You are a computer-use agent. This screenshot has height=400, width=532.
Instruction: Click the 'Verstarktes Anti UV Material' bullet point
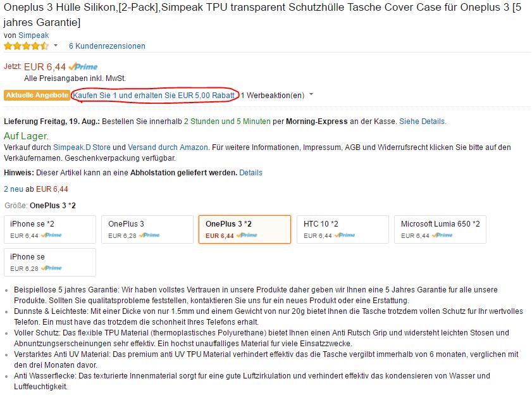266,359
